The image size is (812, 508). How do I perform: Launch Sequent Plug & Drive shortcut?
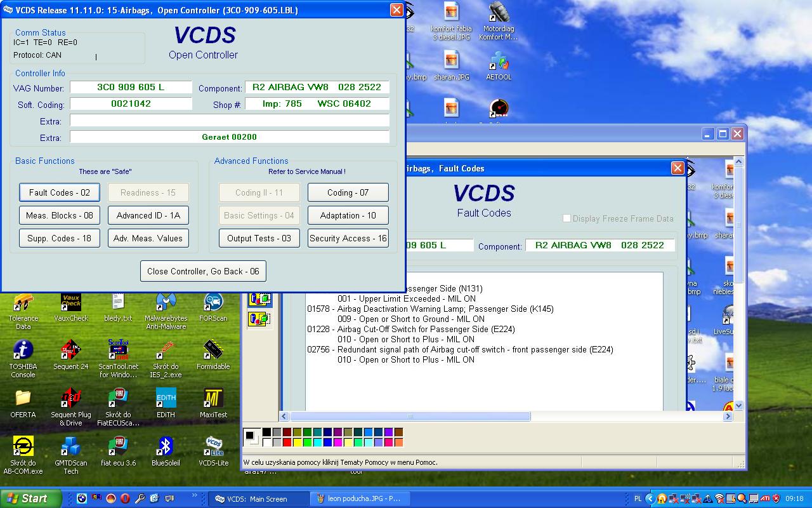pos(71,408)
